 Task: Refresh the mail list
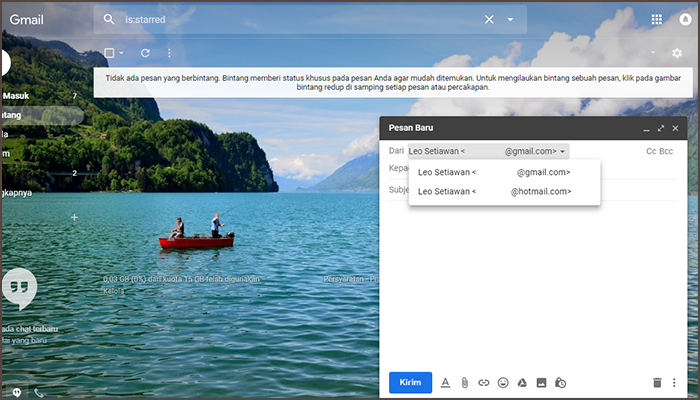point(145,53)
